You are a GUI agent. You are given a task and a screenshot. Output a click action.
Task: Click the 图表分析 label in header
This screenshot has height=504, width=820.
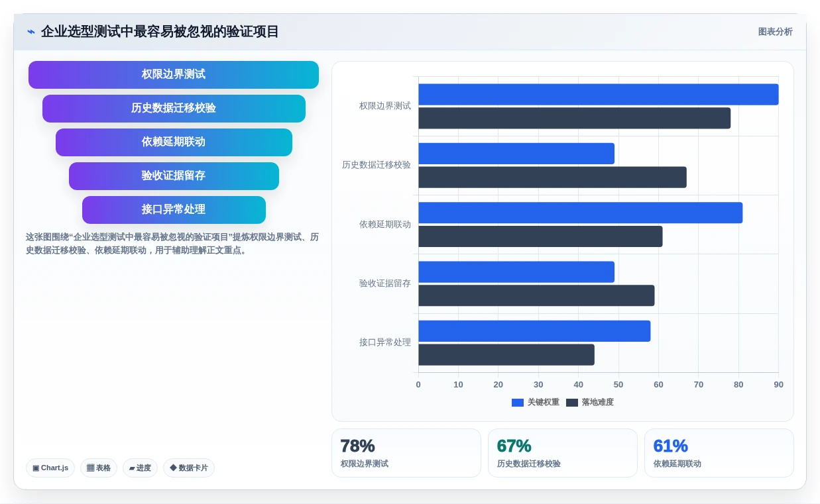(x=775, y=32)
